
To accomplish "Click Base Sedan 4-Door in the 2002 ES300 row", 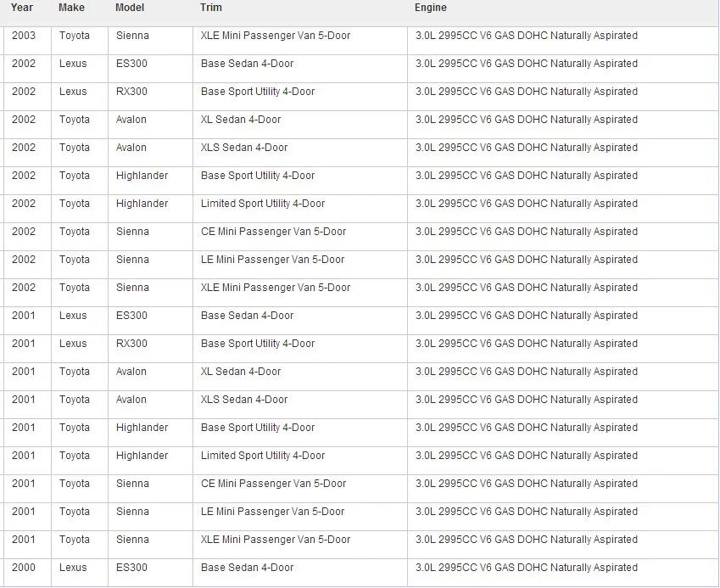I will pos(247,64).
